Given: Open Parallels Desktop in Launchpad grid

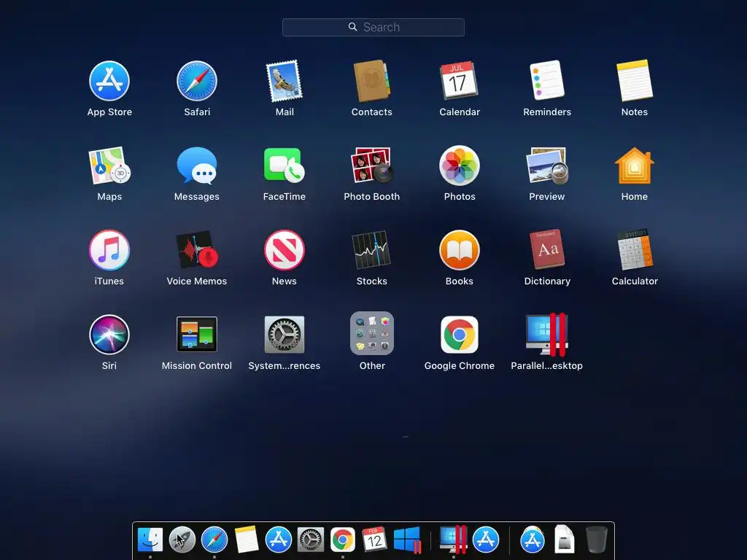Looking at the screenshot, I should (547, 334).
